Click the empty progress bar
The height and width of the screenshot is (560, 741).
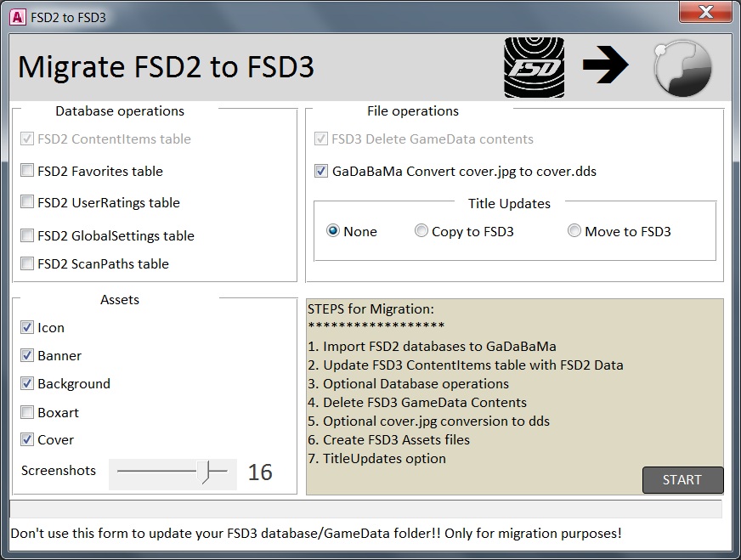click(x=365, y=509)
